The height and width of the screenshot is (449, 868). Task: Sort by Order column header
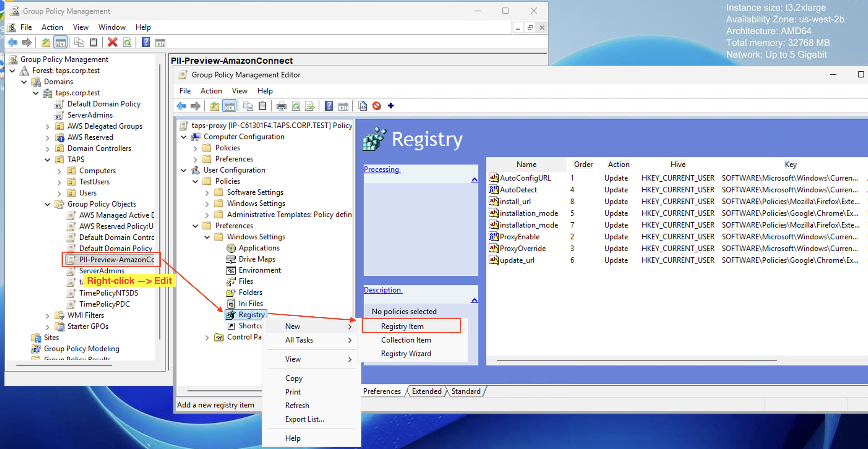pyautogui.click(x=583, y=165)
